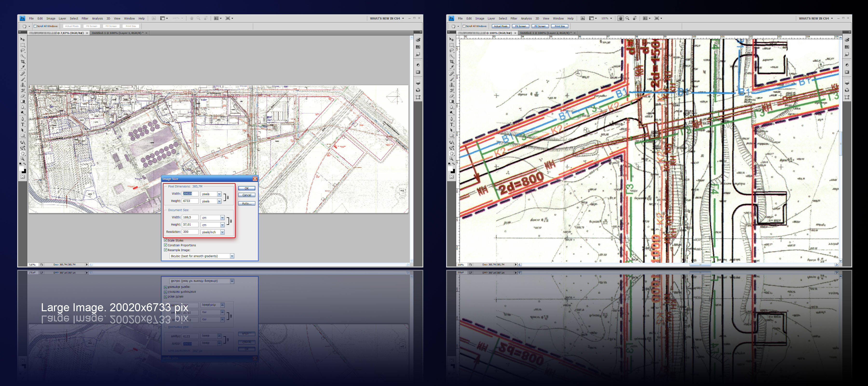This screenshot has height=386, width=868.
Task: Launch Bridge from right window toolbar
Action: pos(583,19)
